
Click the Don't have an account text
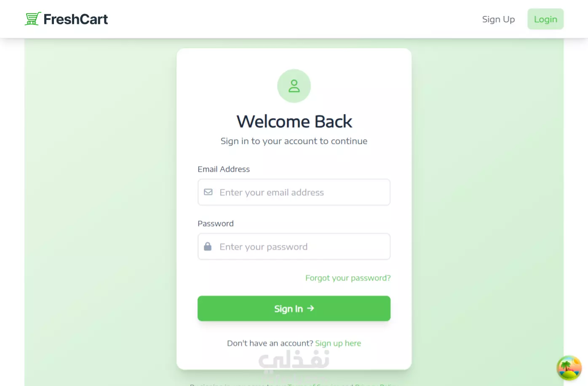point(270,343)
